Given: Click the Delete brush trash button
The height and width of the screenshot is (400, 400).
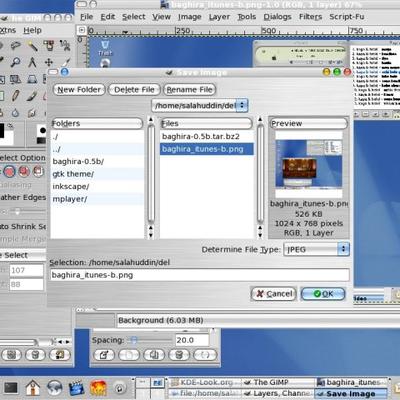Looking at the screenshot, I should (179, 355).
